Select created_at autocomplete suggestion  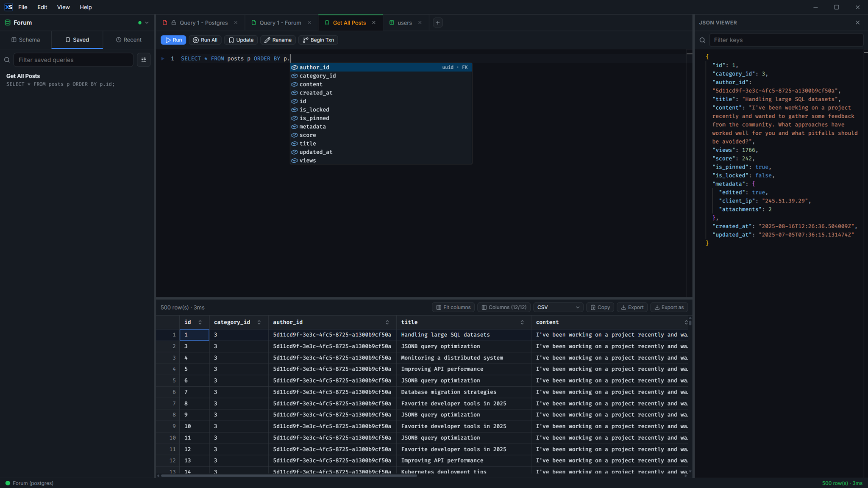pos(381,93)
